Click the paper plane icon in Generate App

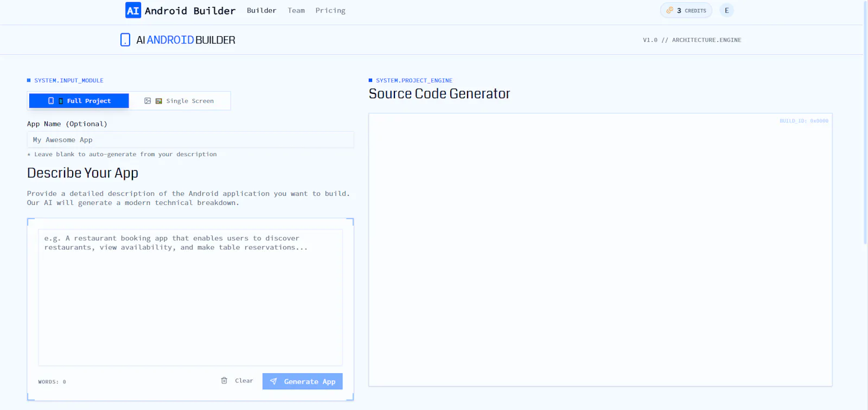(273, 381)
